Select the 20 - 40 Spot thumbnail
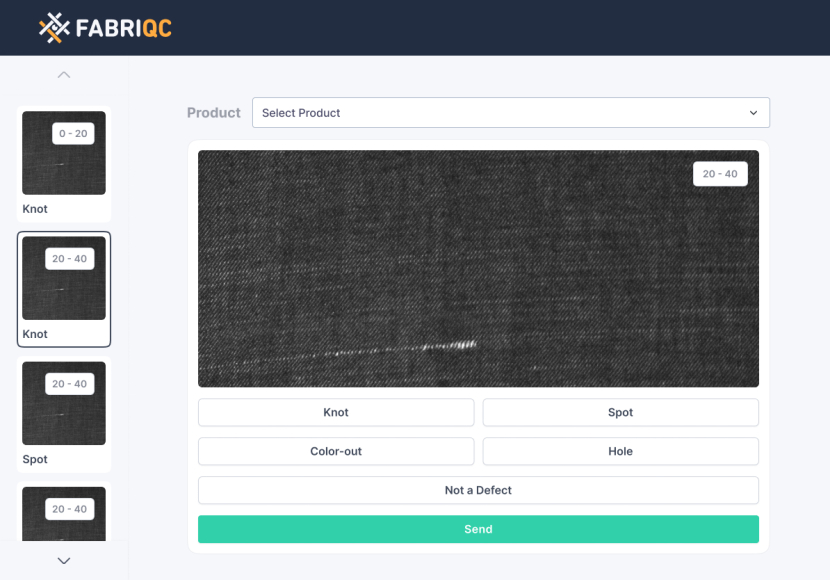Viewport: 830px width, 580px height. click(64, 414)
